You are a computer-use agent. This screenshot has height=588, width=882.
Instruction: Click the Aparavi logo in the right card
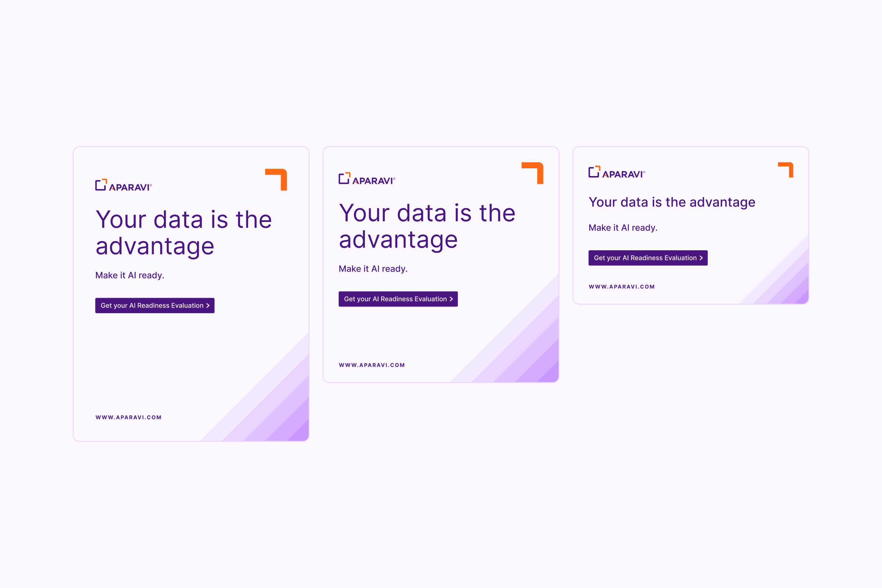[617, 172]
